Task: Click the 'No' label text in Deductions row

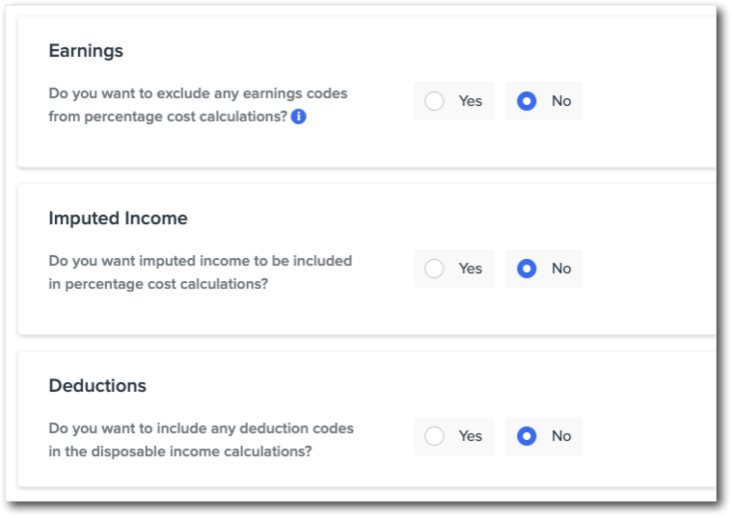Action: (x=561, y=436)
